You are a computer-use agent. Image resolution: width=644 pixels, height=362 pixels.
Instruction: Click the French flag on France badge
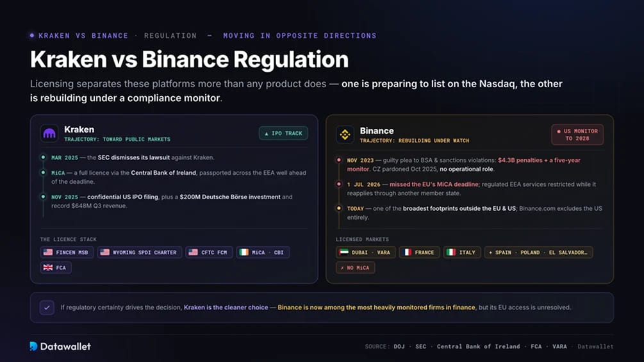coord(407,252)
